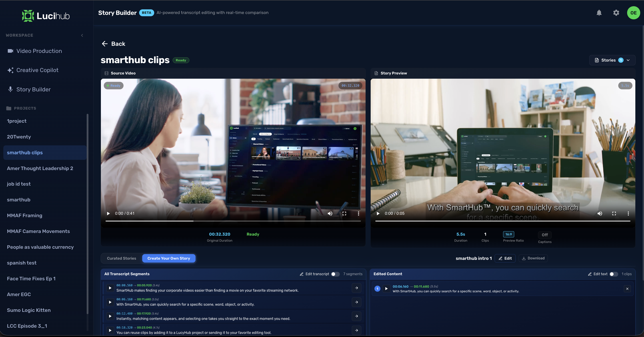Enter fullscreen on Source Video
Screen dimensions: 644x337
tap(344, 213)
